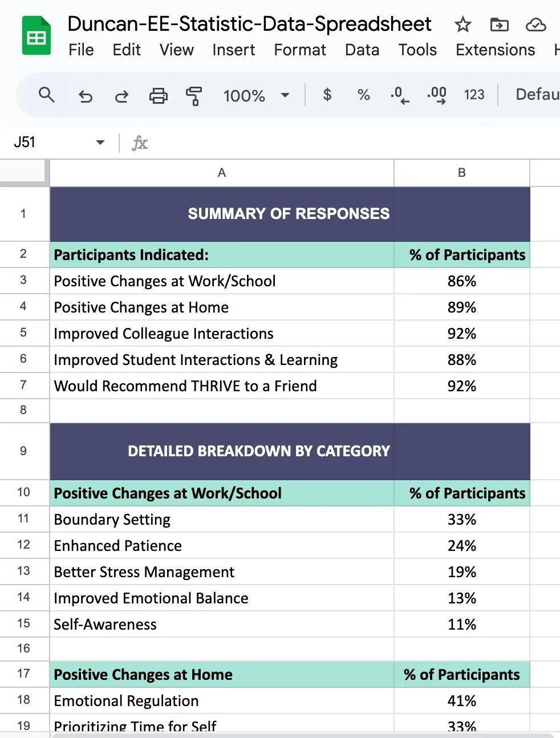This screenshot has width=560, height=738.
Task: Select column B header
Action: pos(462,173)
